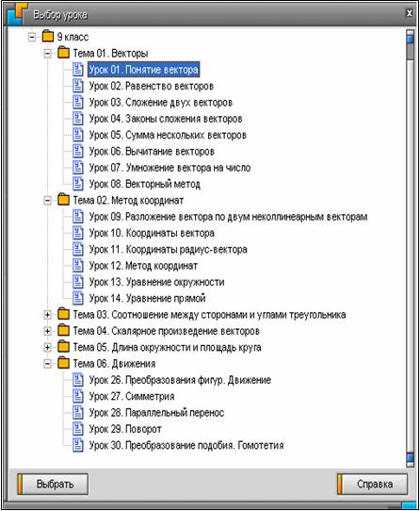The height and width of the screenshot is (511, 420).
Task: Expand Тема 04. Скалярное произведение branch
Action: coord(47,331)
